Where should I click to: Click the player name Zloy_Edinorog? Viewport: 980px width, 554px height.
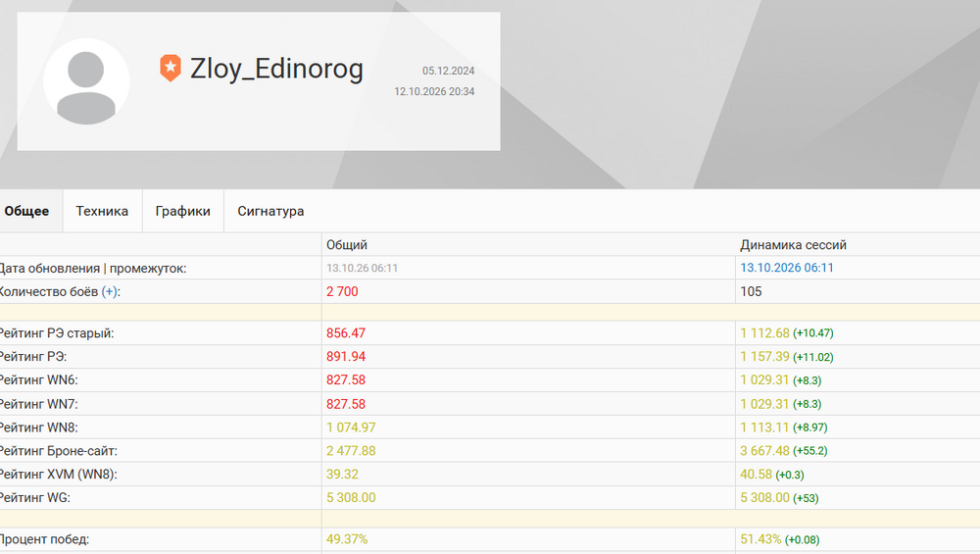(276, 69)
